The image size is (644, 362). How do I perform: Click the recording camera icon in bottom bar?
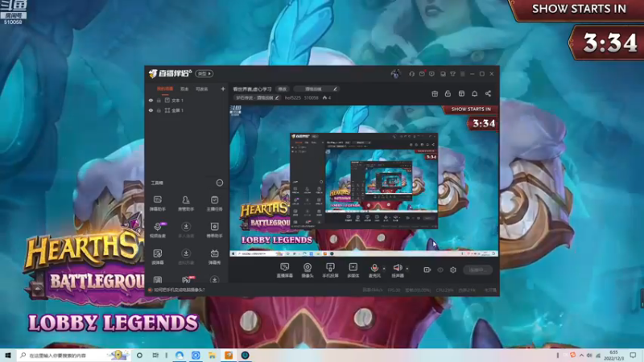[x=427, y=269]
